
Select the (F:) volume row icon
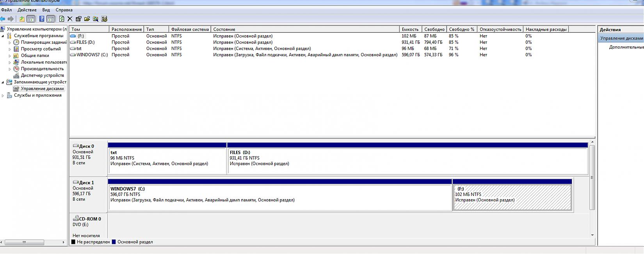tap(73, 36)
